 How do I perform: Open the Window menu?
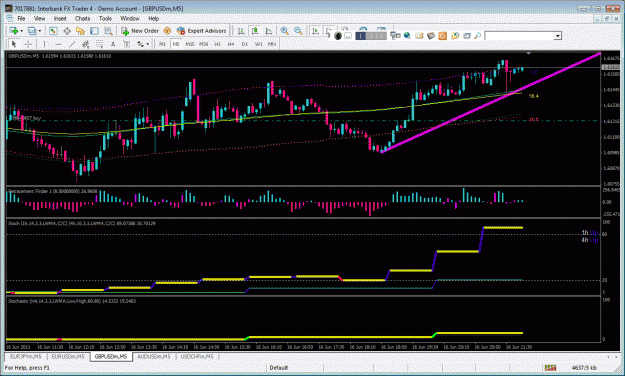click(130, 18)
